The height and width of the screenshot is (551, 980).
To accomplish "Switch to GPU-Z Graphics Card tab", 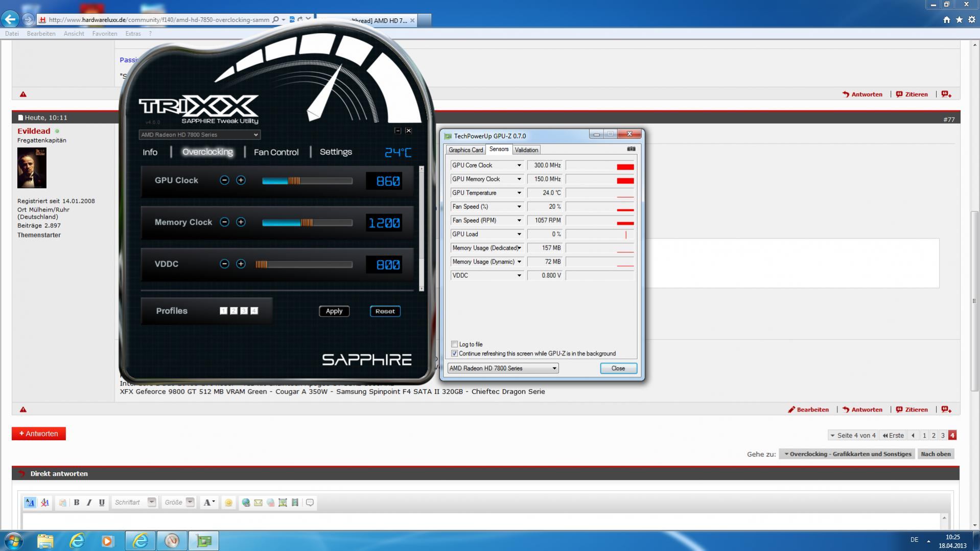I will coord(465,150).
